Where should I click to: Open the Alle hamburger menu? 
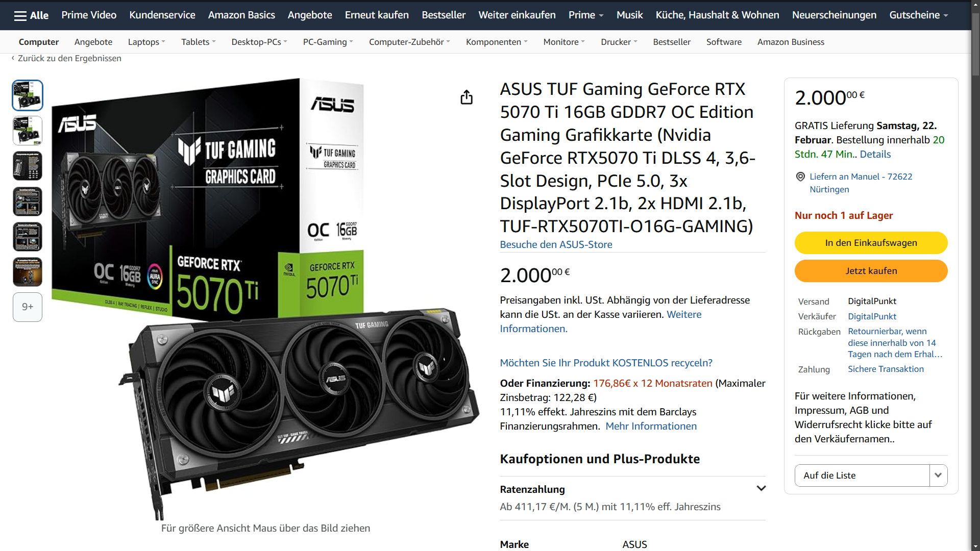[31, 15]
